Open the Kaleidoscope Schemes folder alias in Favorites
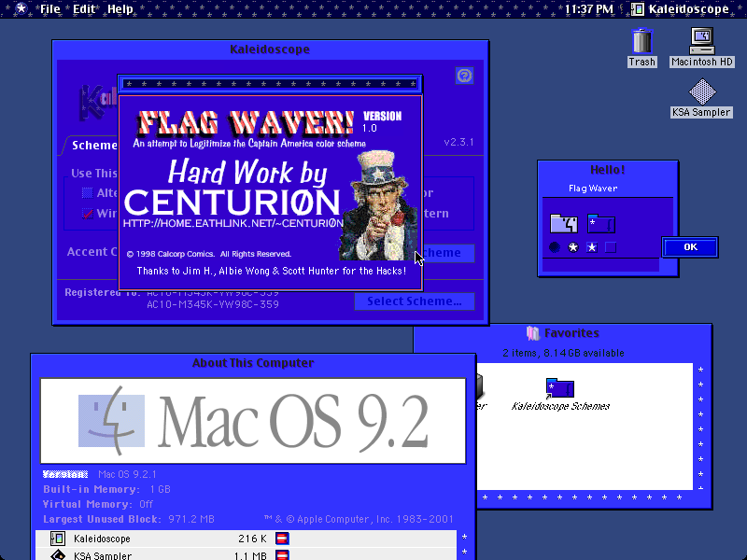 559,387
